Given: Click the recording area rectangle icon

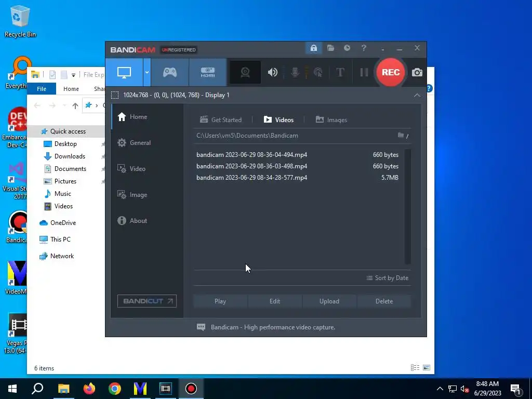Looking at the screenshot, I should pos(115,95).
